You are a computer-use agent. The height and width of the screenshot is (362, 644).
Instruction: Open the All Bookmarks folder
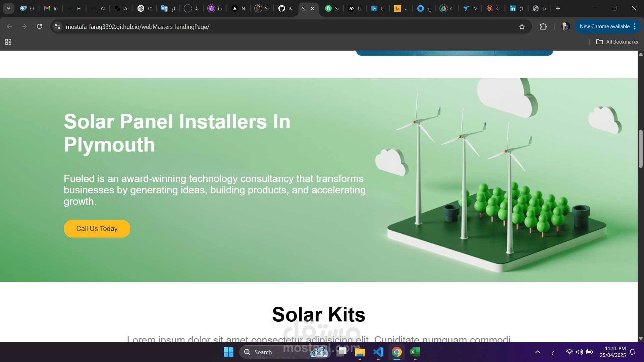[x=617, y=42]
